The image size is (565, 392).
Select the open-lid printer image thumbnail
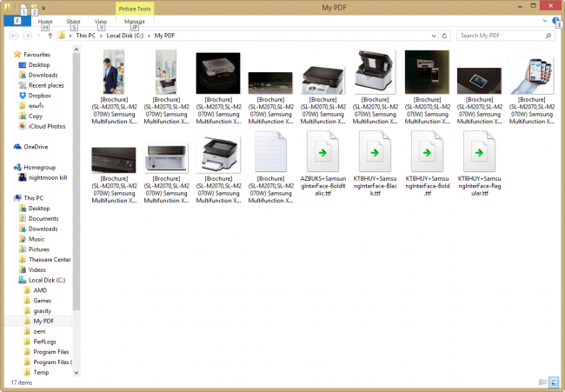pos(375,72)
